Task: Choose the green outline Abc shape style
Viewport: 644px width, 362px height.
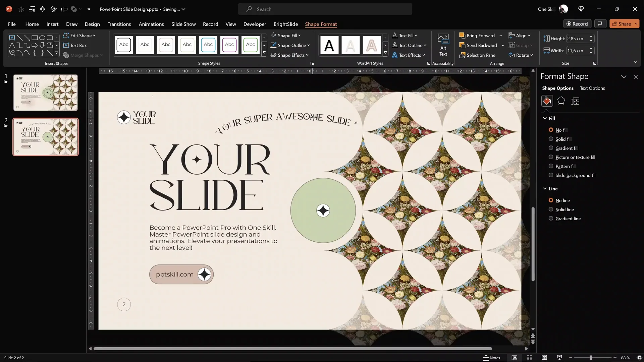Action: (250, 45)
